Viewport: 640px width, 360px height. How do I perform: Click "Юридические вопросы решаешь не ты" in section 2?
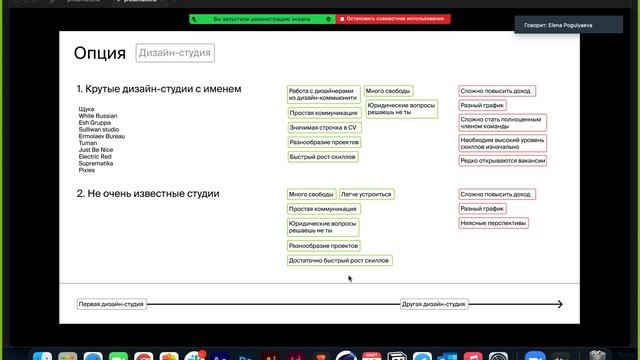tap(323, 227)
